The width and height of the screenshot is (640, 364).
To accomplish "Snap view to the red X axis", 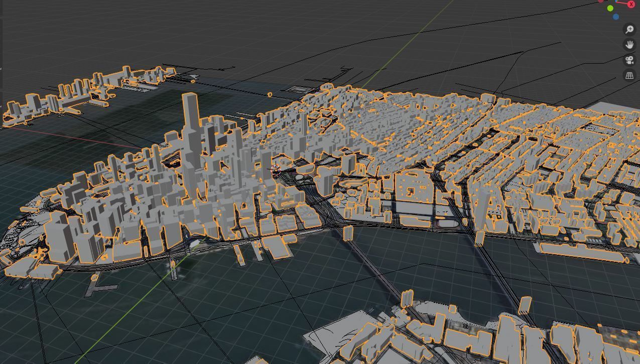I will coord(631,4).
